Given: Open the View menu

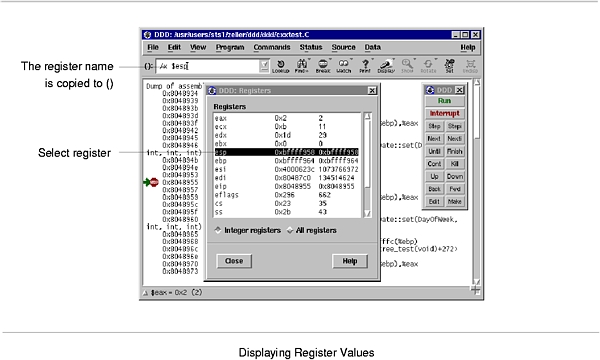Looking at the screenshot, I should tap(198, 47).
